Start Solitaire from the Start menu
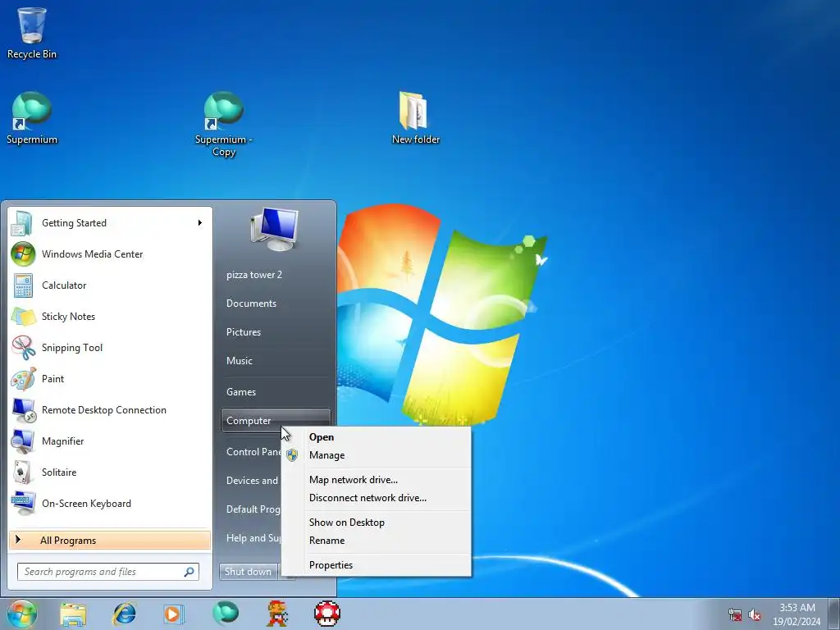This screenshot has width=840, height=630. pyautogui.click(x=110, y=472)
